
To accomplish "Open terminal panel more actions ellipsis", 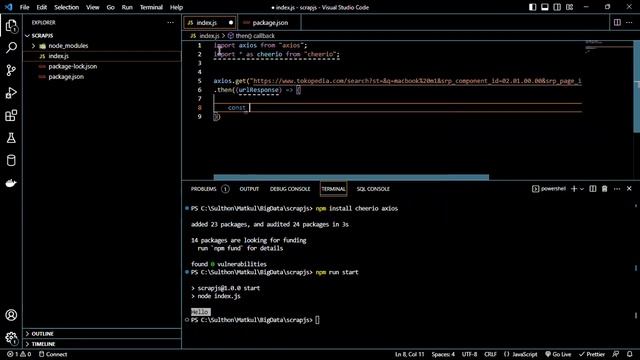I will [617, 189].
